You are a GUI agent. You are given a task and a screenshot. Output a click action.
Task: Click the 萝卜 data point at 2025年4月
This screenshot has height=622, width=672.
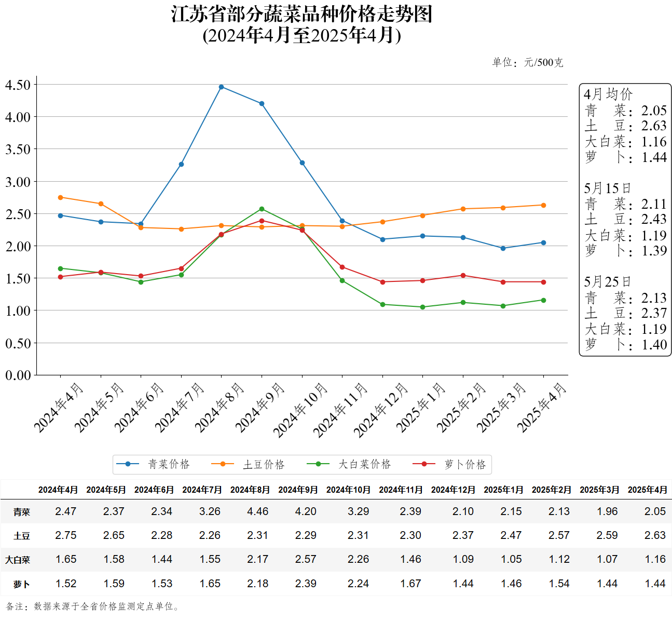pos(543,282)
